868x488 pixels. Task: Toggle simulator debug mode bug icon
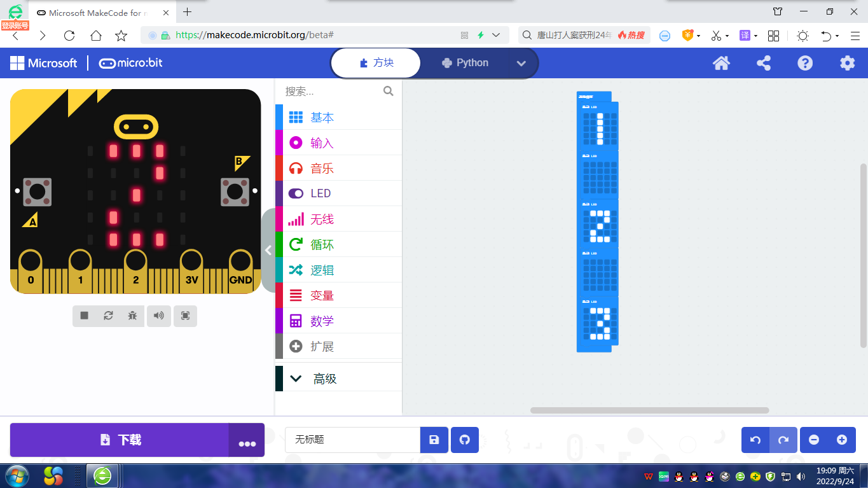(132, 316)
